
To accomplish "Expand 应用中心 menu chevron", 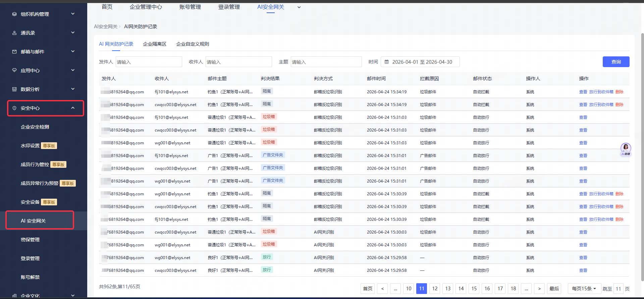I will 73,70.
